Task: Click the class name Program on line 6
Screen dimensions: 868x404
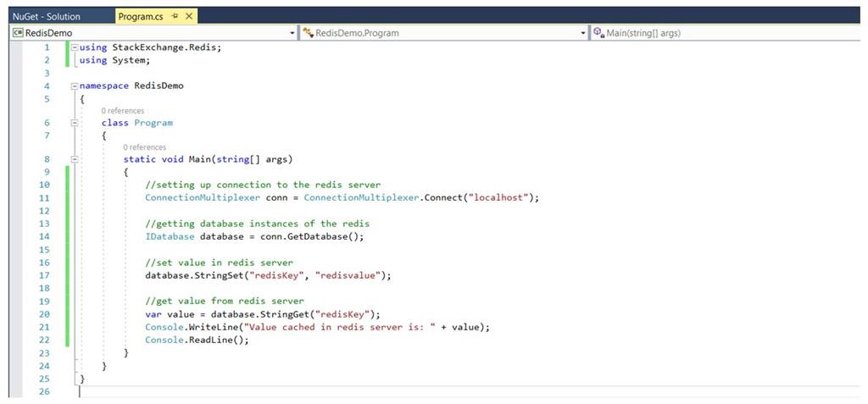Action: point(153,123)
